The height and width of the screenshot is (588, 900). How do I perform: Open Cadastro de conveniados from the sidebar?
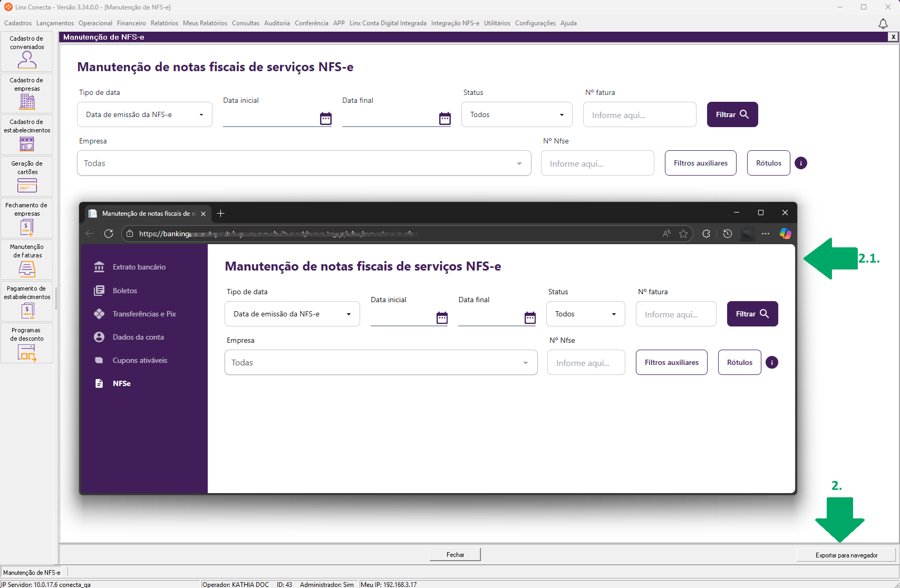(x=27, y=52)
